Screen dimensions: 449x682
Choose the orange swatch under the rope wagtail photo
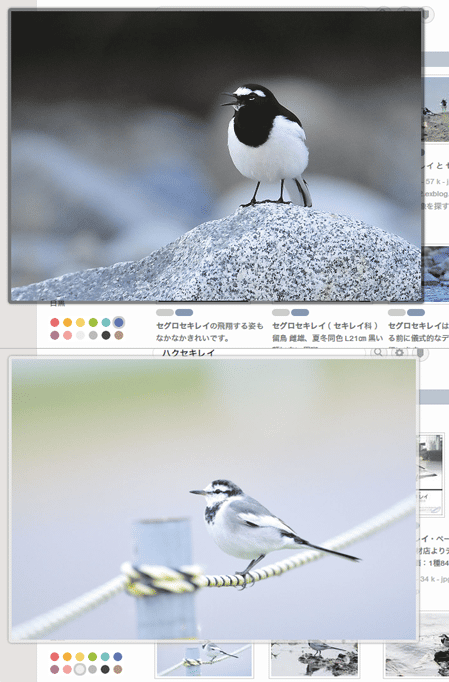pyautogui.click(x=67, y=656)
